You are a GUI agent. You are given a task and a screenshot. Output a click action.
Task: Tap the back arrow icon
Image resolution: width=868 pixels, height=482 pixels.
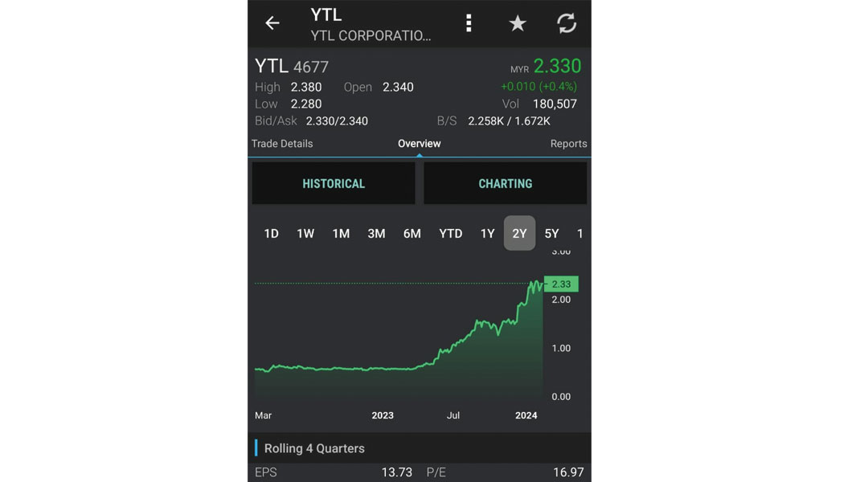272,23
